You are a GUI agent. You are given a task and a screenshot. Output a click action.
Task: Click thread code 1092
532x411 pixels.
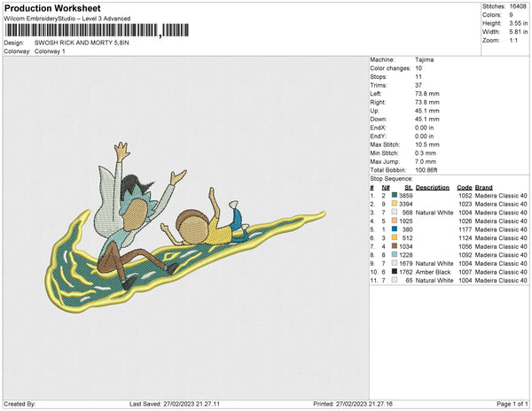tap(465, 255)
